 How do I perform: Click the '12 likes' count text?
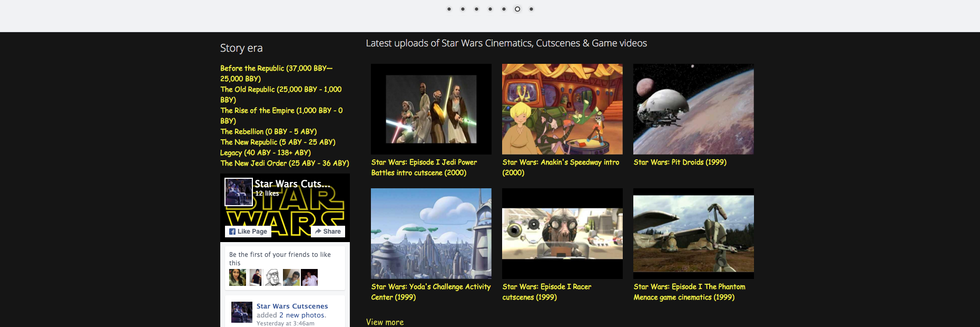click(x=267, y=194)
